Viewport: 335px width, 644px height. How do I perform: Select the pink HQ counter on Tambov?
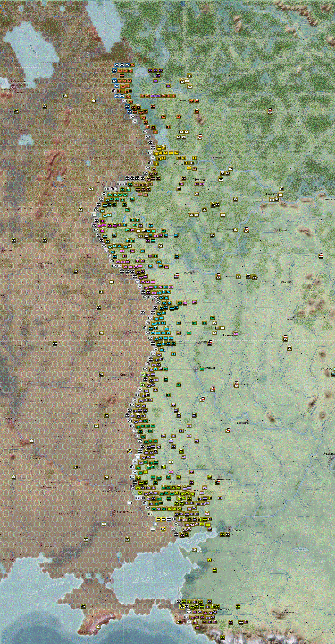pos(236,334)
